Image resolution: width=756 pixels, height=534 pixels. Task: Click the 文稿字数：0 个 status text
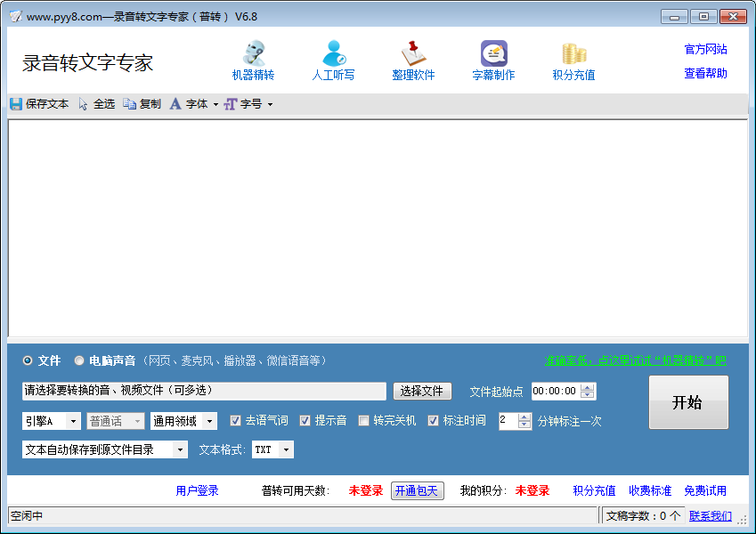tap(643, 516)
